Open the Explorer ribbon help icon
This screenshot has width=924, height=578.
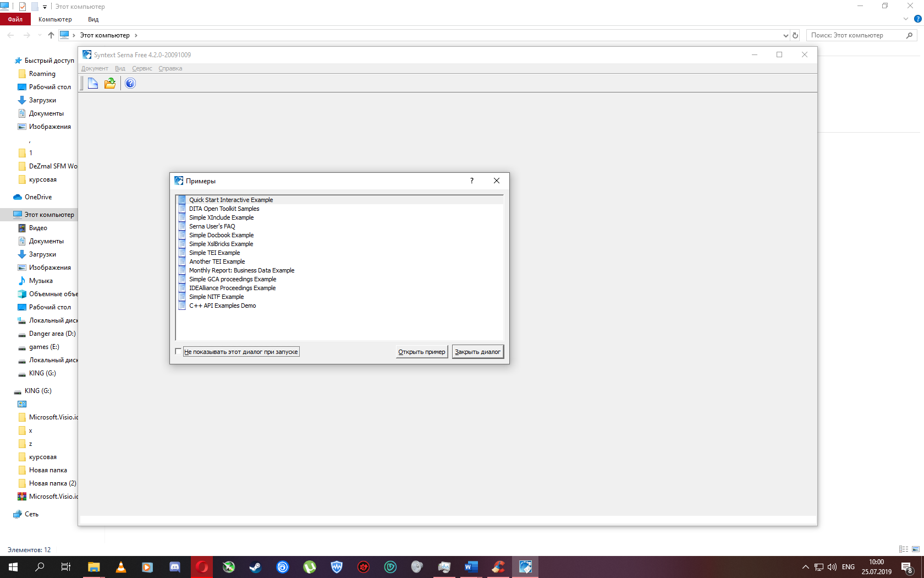click(x=917, y=19)
